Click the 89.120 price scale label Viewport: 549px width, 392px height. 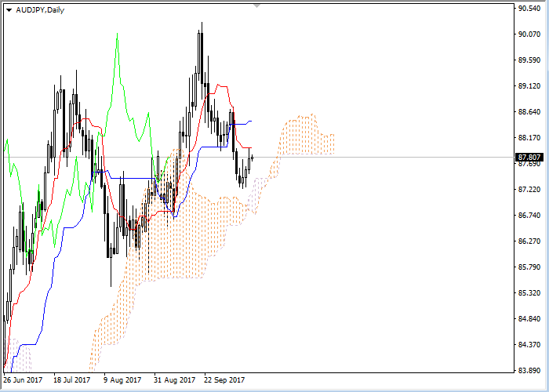[x=529, y=86]
